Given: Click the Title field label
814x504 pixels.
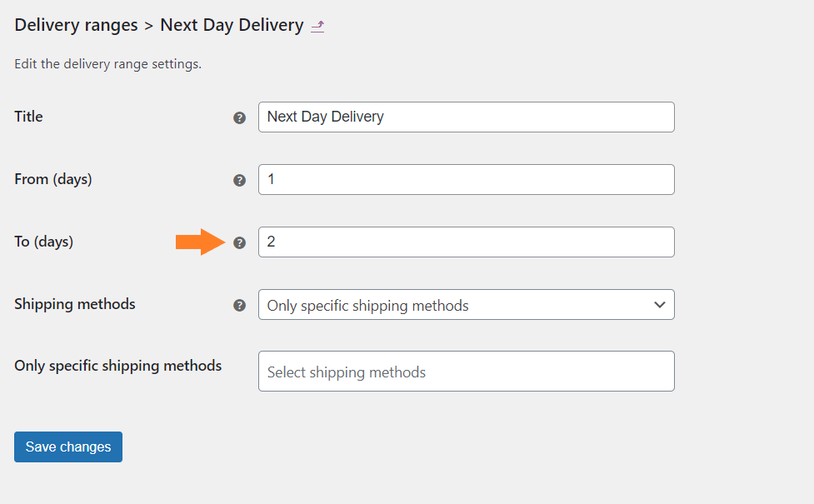Looking at the screenshot, I should click(x=28, y=117).
